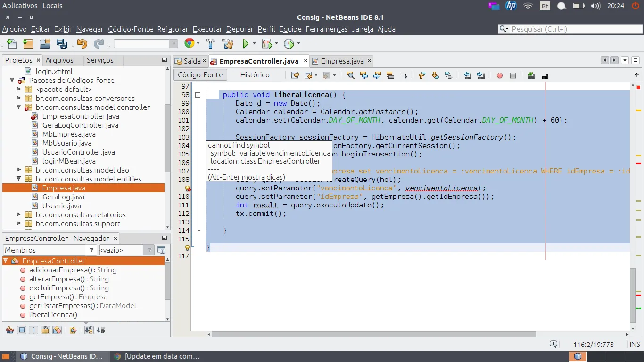Switch to Empresa.java editor tab
This screenshot has height=362, width=644.
(x=342, y=61)
